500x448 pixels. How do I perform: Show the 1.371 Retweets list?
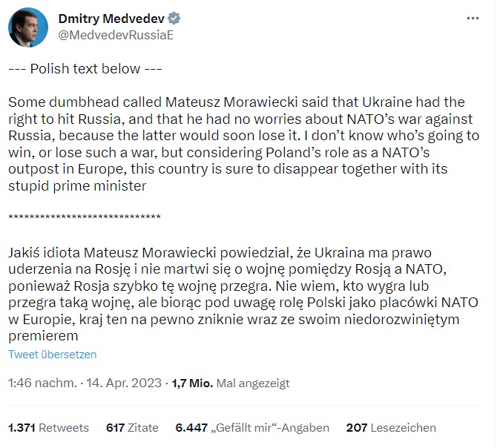click(x=48, y=428)
